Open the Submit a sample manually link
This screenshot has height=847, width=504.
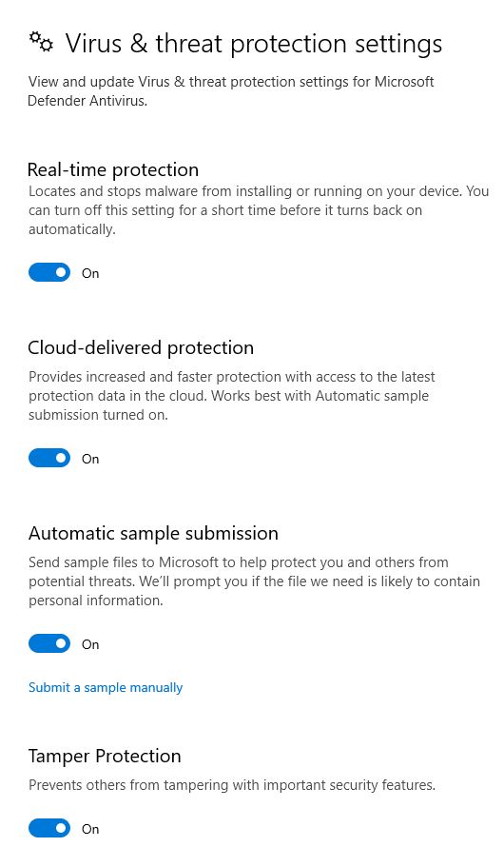coord(106,688)
